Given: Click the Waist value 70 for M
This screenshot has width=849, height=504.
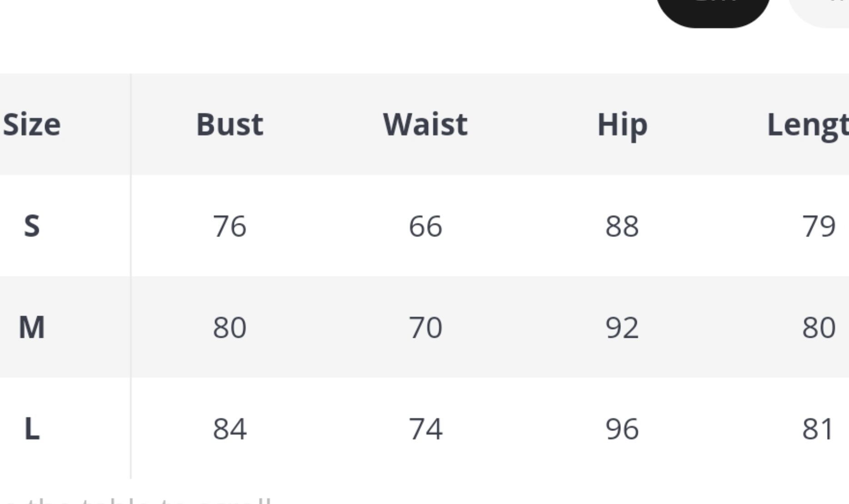Looking at the screenshot, I should pos(425,327).
